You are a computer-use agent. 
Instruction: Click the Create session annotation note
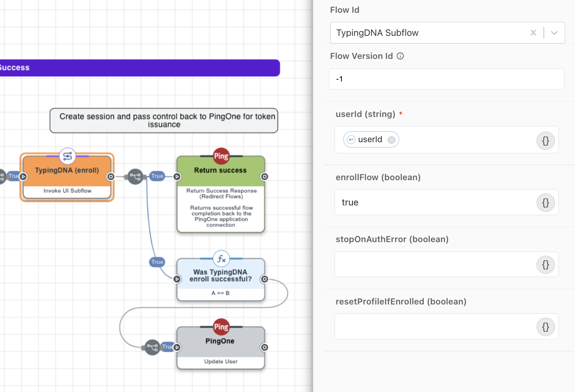pos(164,120)
